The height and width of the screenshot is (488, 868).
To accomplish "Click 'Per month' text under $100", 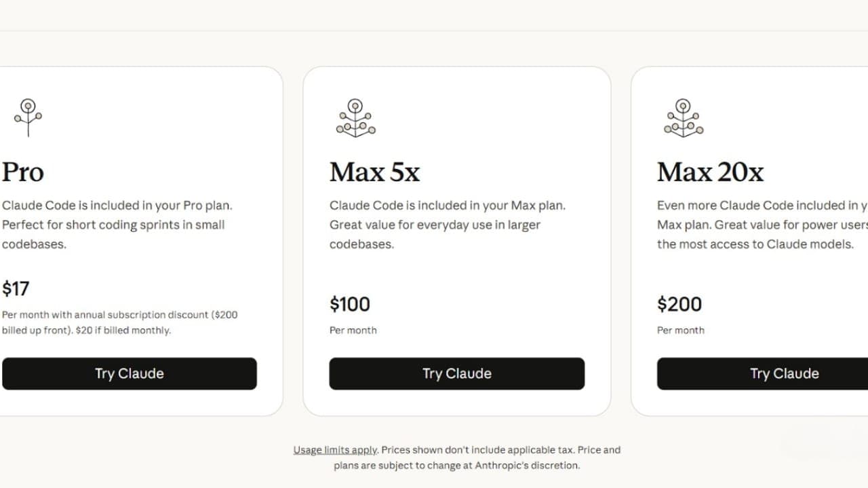I will (x=353, y=331).
